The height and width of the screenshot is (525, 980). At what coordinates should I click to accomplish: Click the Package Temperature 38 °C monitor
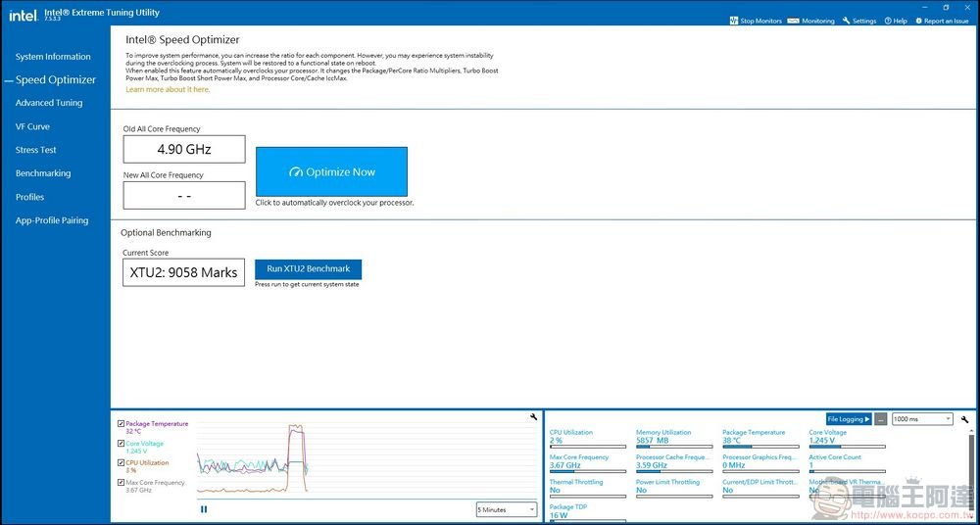(760, 440)
